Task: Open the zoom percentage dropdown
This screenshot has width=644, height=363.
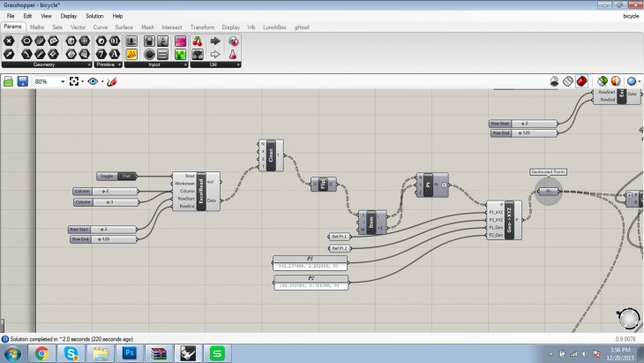Action: (x=63, y=81)
